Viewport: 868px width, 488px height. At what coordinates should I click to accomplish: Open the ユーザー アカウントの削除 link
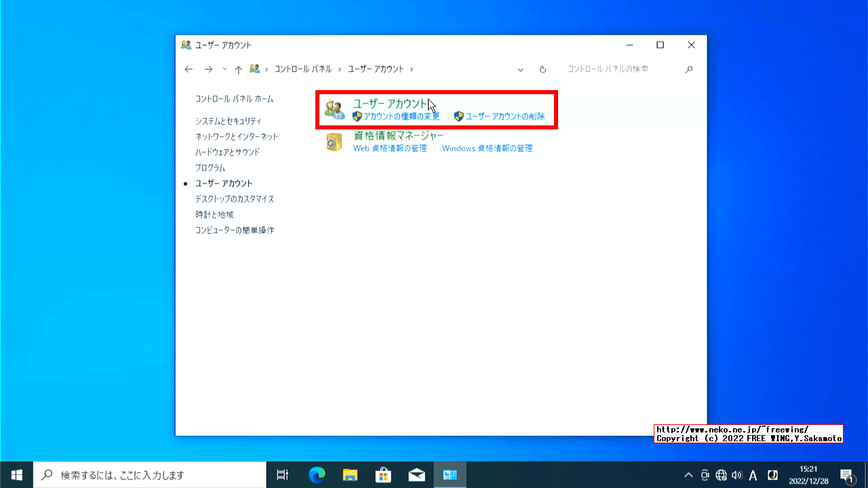(x=506, y=116)
